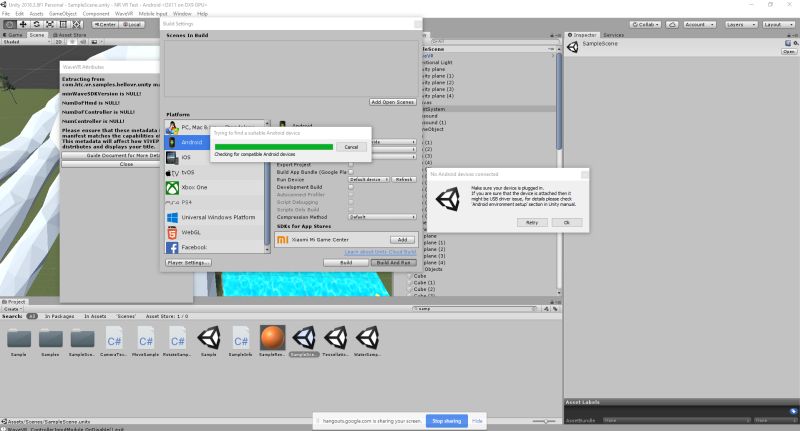
Task: Open the Collab dropdown
Action: coord(645,24)
